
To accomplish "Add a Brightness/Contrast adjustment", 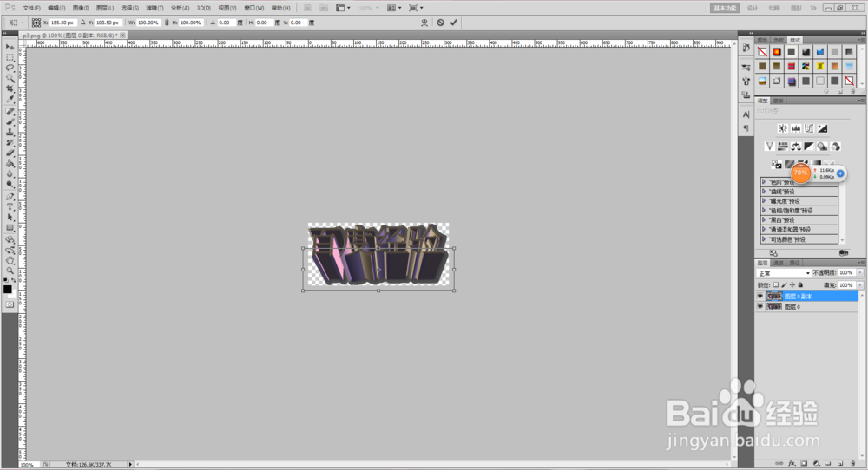I will click(x=782, y=128).
